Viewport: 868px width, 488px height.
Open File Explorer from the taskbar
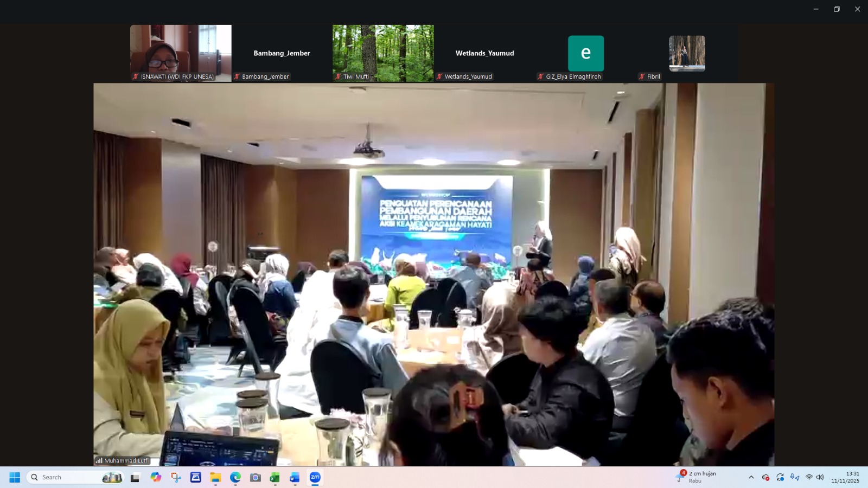click(215, 477)
